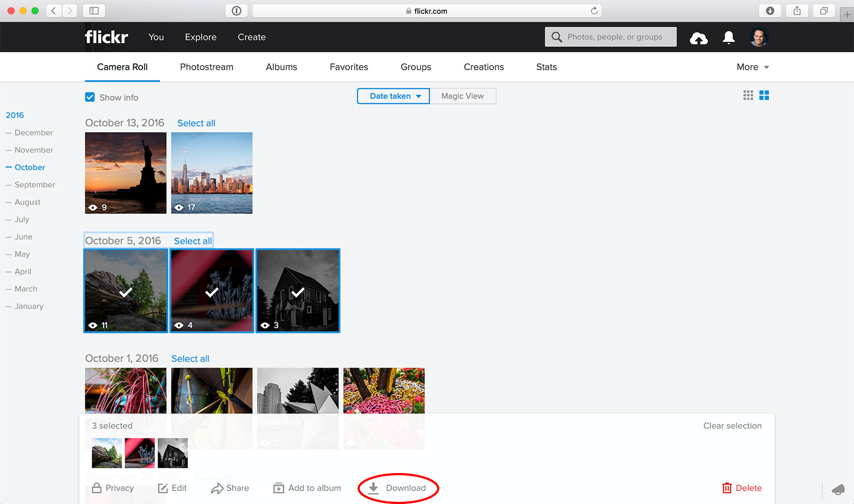The image size is (854, 504).
Task: Select all photos from October 5, 2016
Action: point(193,241)
